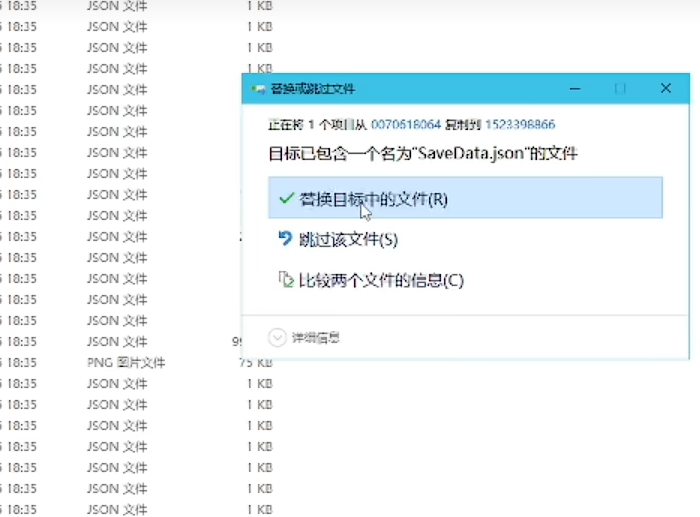The image size is (700, 517).
Task: Choose 替换目标中的文件(R) option
Action: coord(373,199)
